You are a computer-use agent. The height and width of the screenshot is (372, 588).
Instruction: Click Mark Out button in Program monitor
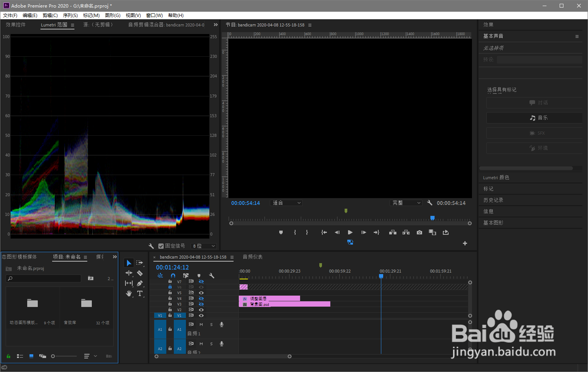click(x=307, y=232)
